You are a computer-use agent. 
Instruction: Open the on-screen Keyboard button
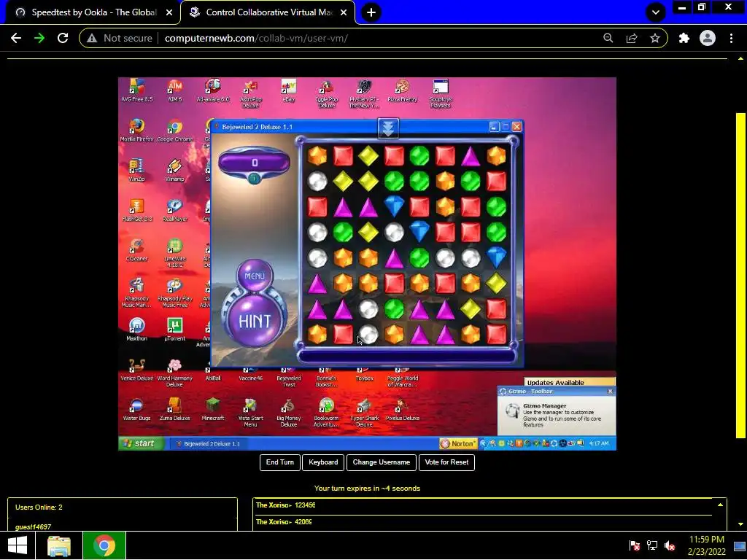coord(323,462)
